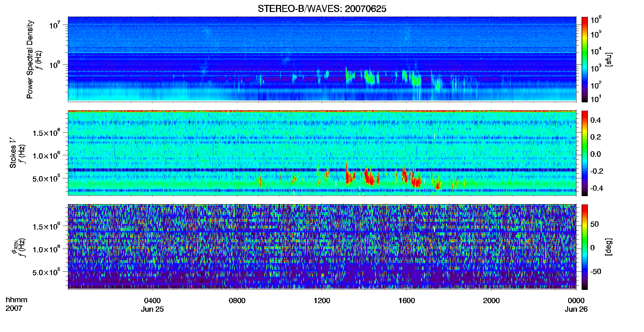This screenshot has height=332, width=644.
Task: Click the hhmm time format label
Action: point(17,300)
